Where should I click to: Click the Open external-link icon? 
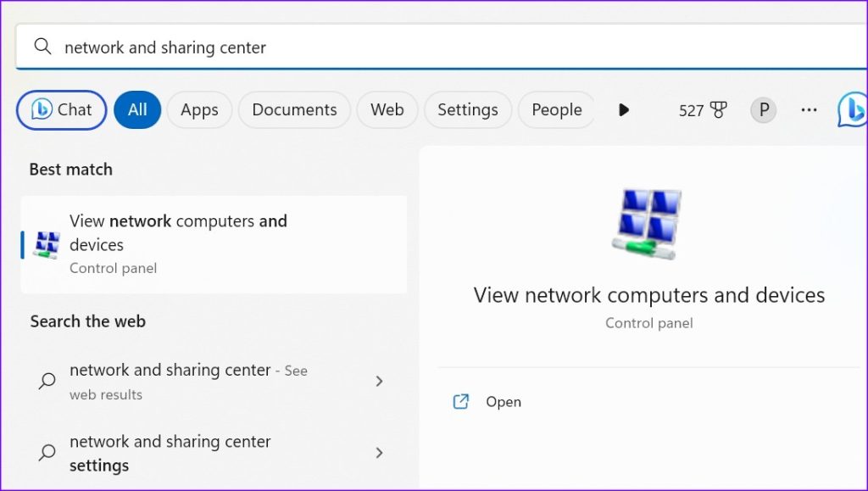[x=460, y=401]
